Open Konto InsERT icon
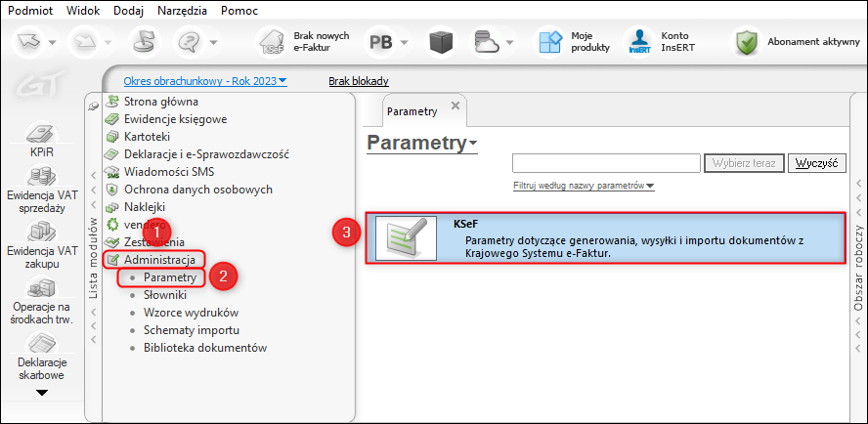The image size is (868, 424). [640, 43]
